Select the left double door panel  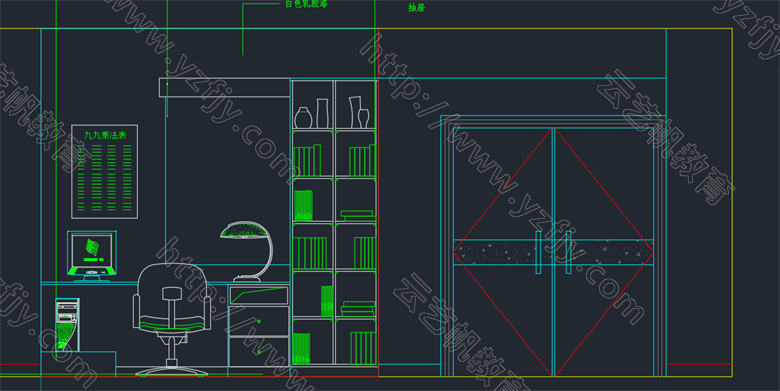[x=503, y=252]
